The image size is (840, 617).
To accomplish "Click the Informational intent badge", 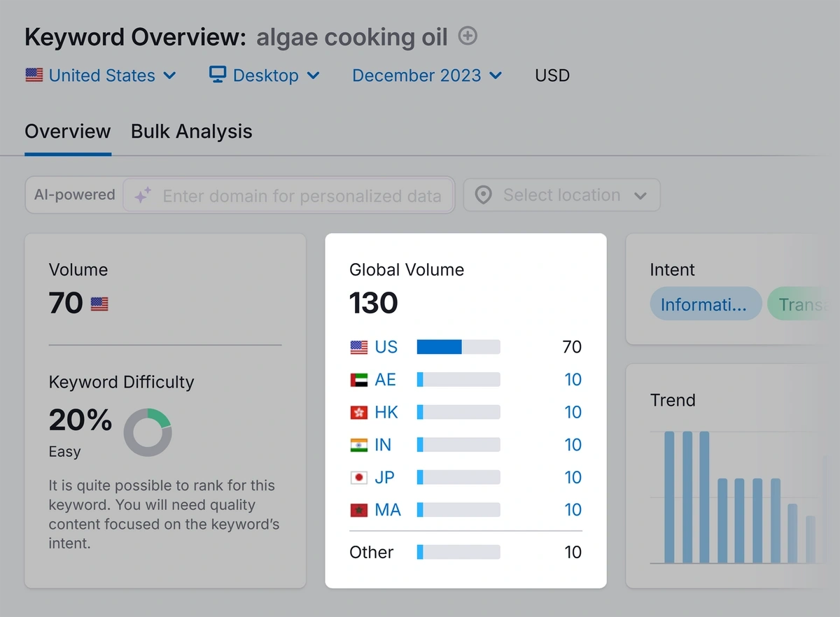I will click(x=705, y=304).
